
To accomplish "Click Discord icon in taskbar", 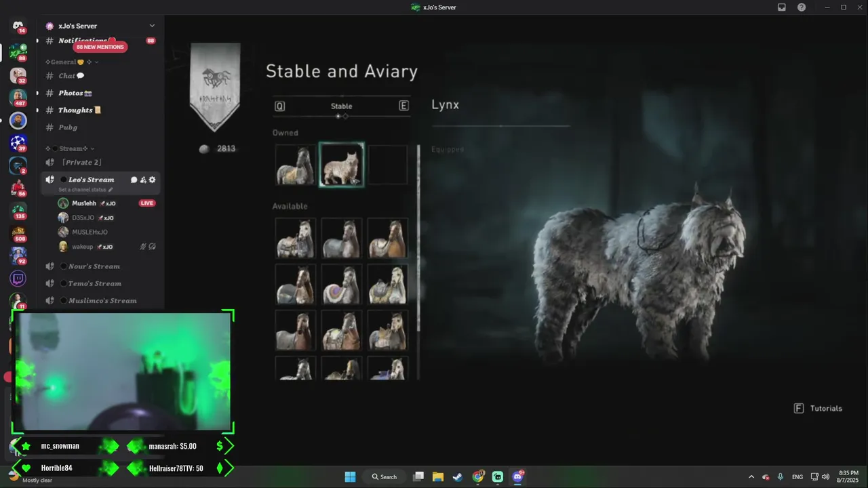I will [518, 476].
